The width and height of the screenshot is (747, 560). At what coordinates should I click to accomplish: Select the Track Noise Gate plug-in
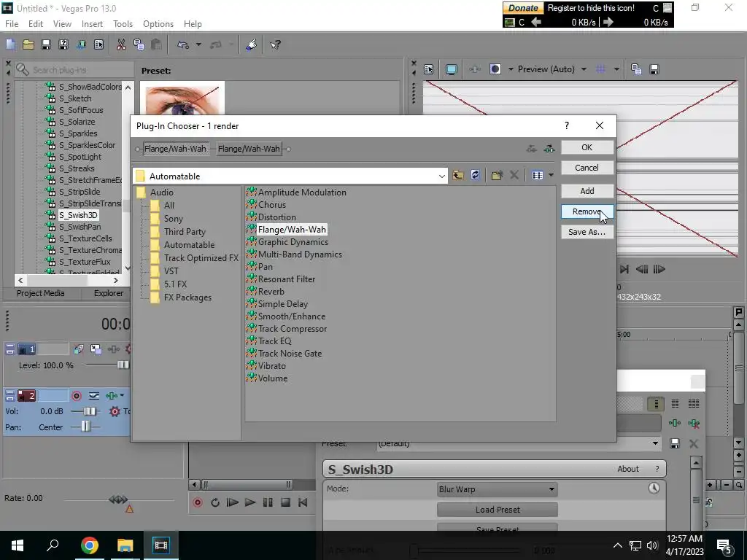290,354
